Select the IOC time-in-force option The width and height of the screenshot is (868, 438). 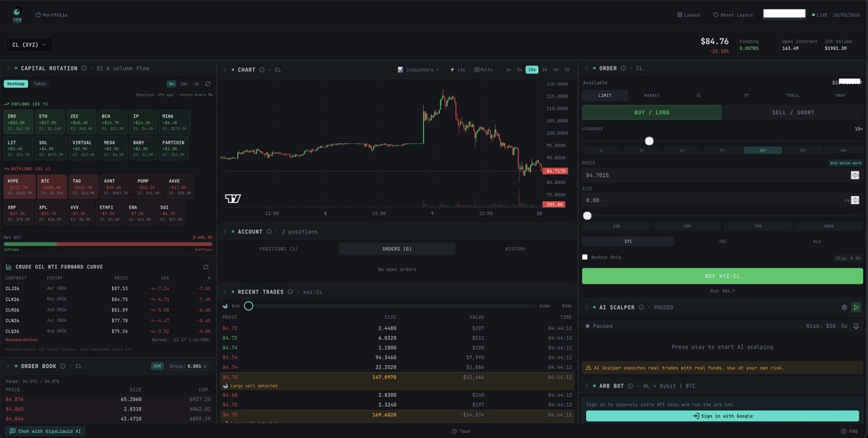[x=723, y=241]
